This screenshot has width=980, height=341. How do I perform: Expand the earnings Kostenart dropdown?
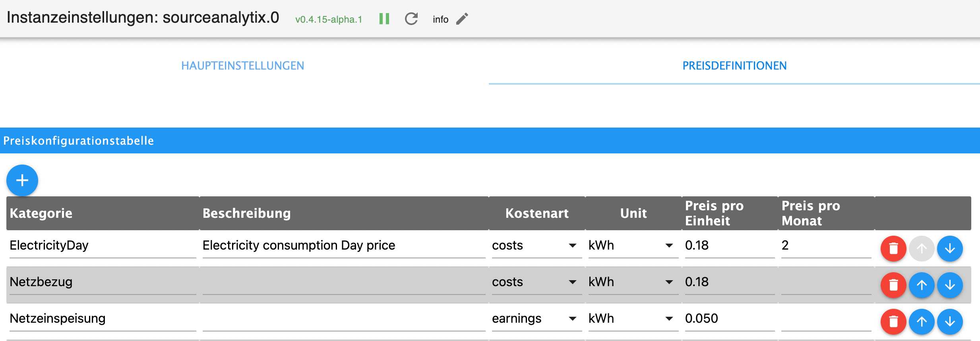536,319
